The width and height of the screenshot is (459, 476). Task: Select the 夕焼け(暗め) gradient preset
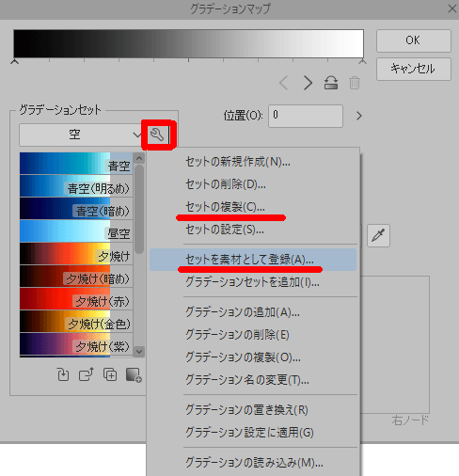[x=76, y=277]
